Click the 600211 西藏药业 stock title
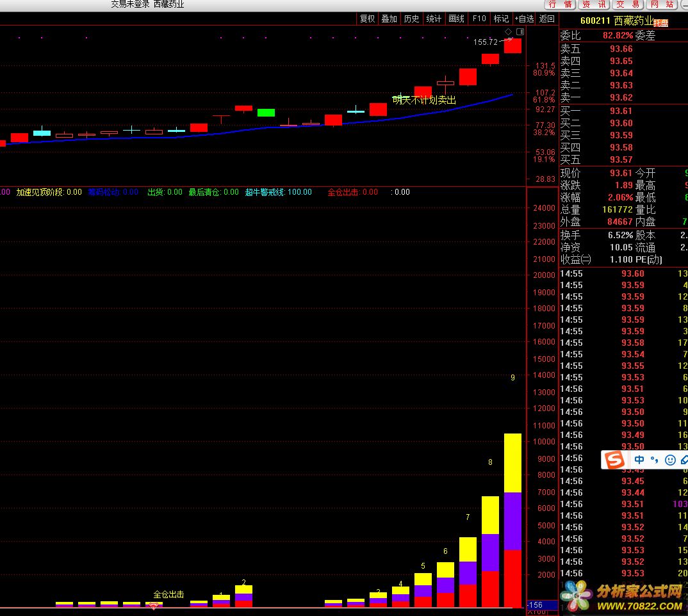 616,20
